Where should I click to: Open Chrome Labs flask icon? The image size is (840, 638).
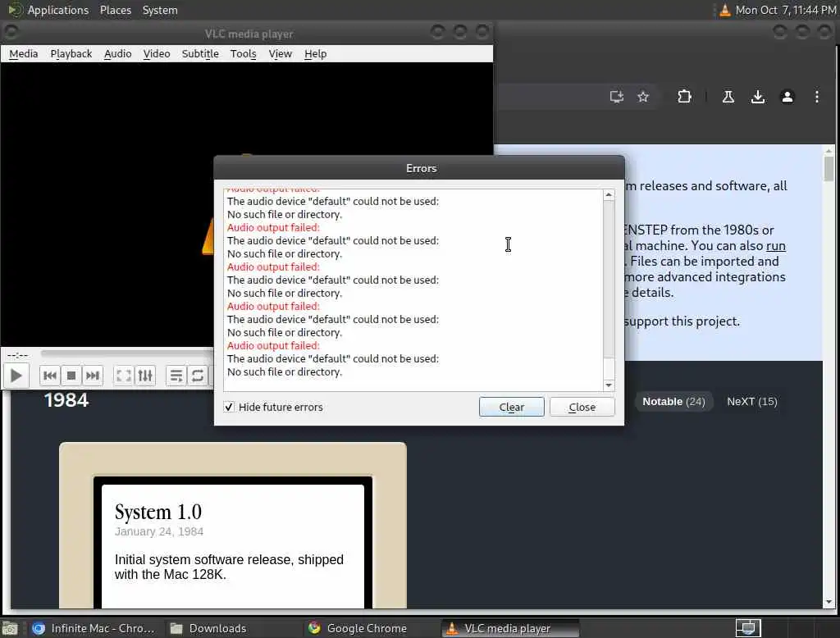click(728, 97)
